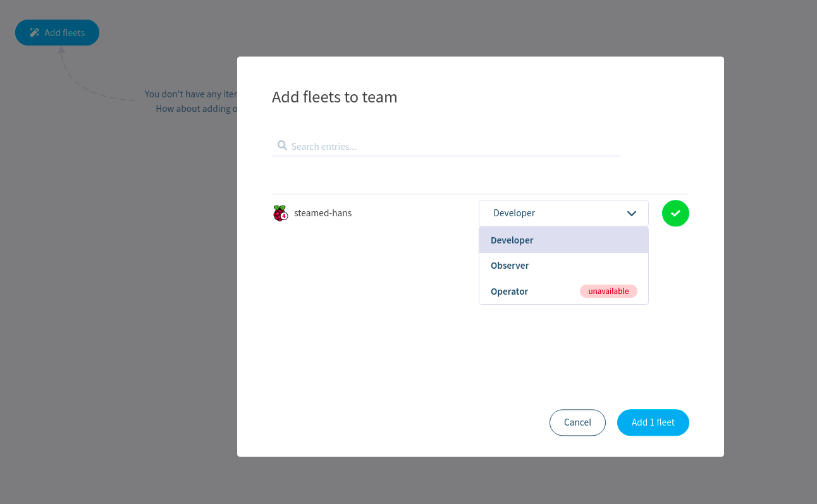Select the Operator role option

point(509,291)
